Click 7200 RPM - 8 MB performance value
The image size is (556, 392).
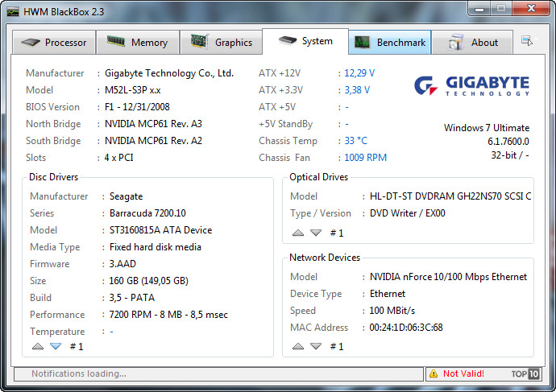pos(168,315)
